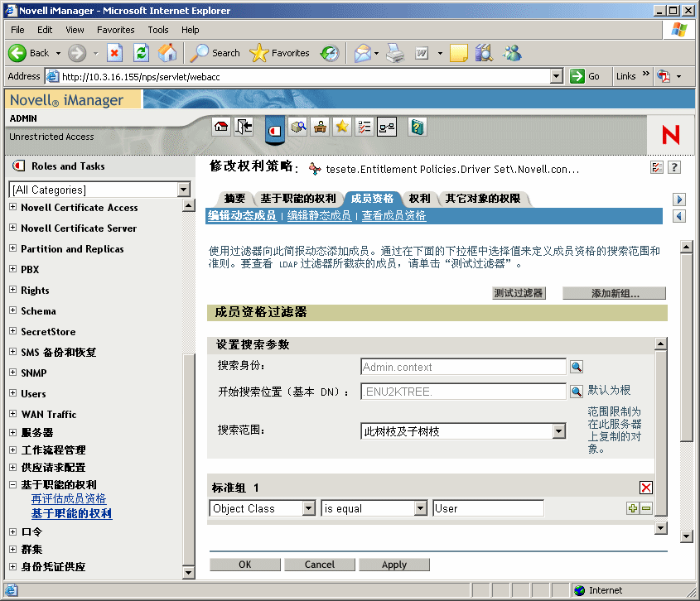This screenshot has width=700, height=601.
Task: Open the Tools menu
Action: click(158, 30)
